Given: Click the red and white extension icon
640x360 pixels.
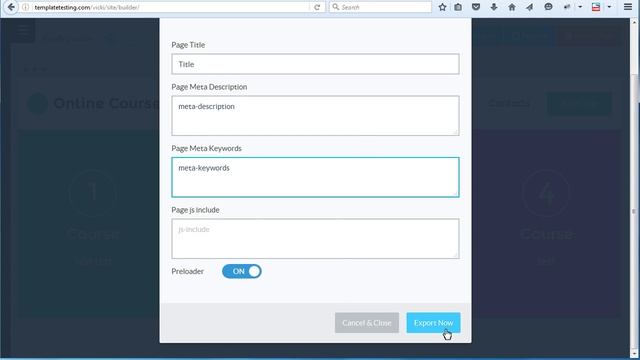Looking at the screenshot, I should coord(596,7).
